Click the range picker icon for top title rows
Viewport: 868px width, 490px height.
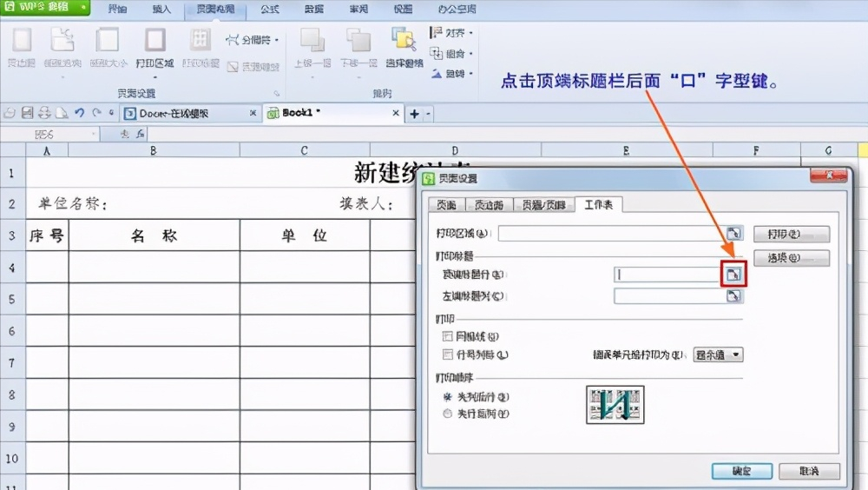[733, 275]
